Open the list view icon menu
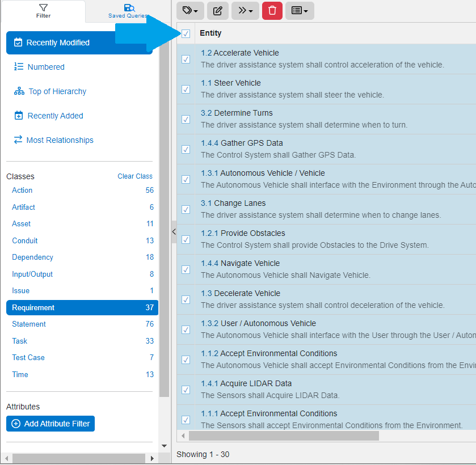Viewport: 476px width, 465px height. coord(299,11)
